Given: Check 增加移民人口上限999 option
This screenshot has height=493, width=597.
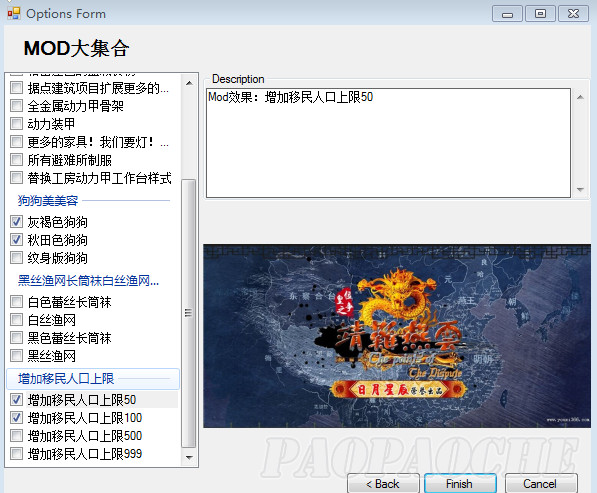Looking at the screenshot, I should (x=16, y=453).
